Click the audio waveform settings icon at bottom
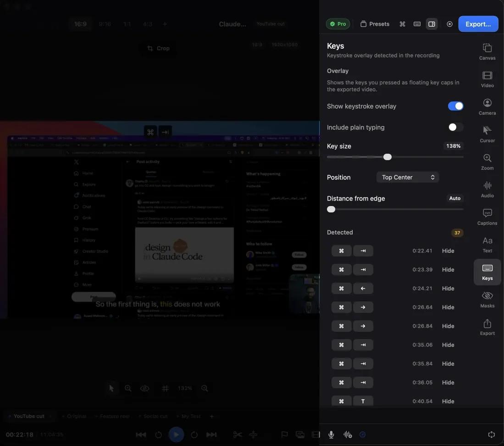This screenshot has height=446, width=504. pos(348,435)
